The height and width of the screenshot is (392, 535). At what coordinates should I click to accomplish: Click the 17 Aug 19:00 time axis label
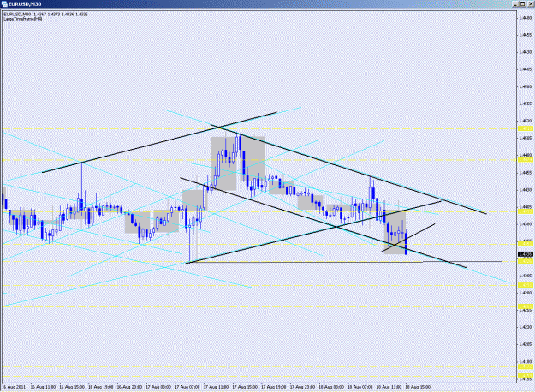[274, 387]
